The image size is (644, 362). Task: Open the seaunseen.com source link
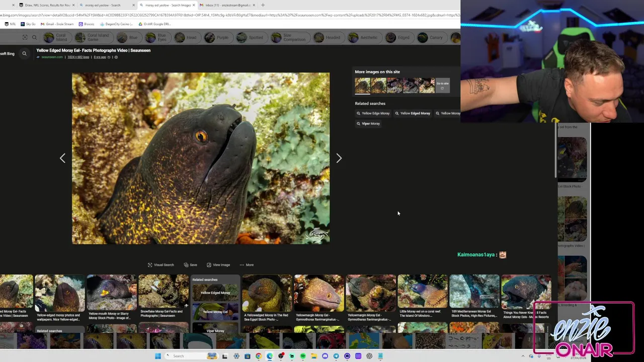52,57
